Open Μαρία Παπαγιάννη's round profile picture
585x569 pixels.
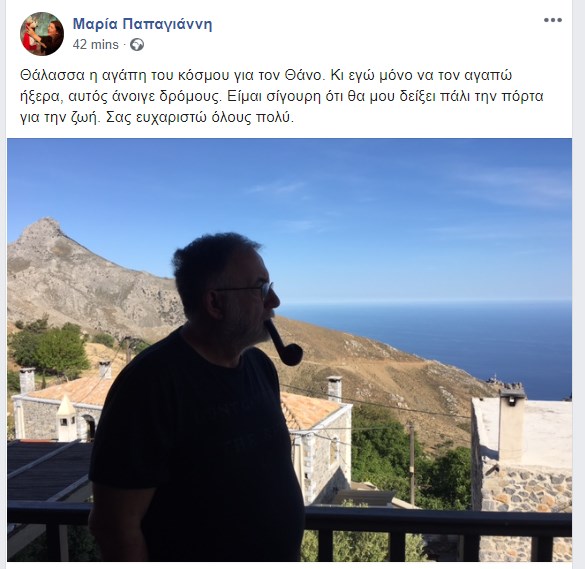click(x=42, y=34)
